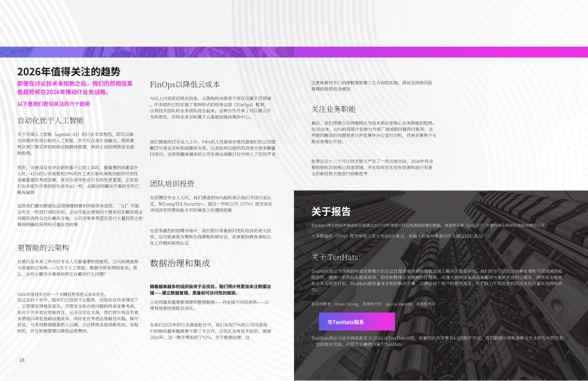This screenshot has width=588, height=381.
Task: Click the bold paragraph starting 随着越来越多的组织投资于云优化
Action: (x=210, y=290)
